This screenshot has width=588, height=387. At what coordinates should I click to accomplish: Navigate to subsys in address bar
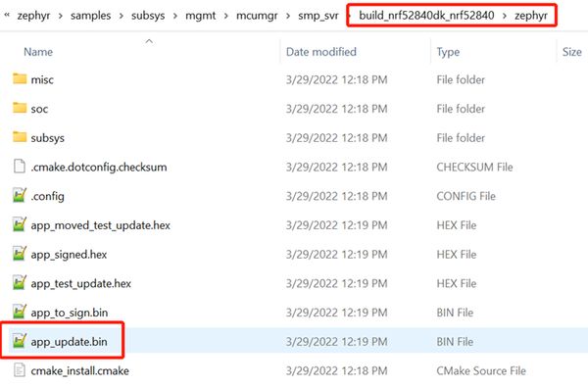pyautogui.click(x=148, y=16)
